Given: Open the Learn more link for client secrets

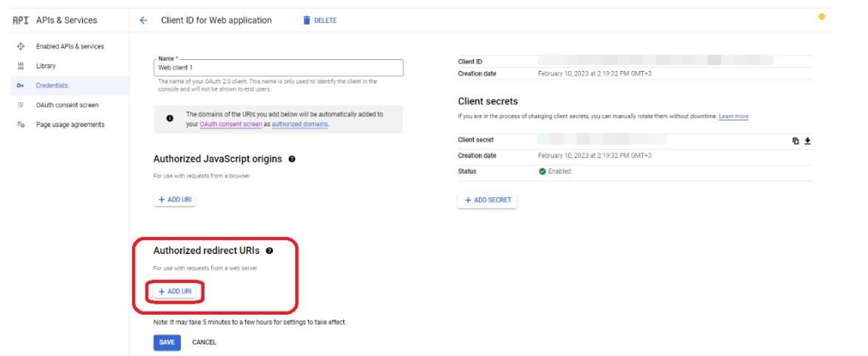Looking at the screenshot, I should tap(733, 117).
